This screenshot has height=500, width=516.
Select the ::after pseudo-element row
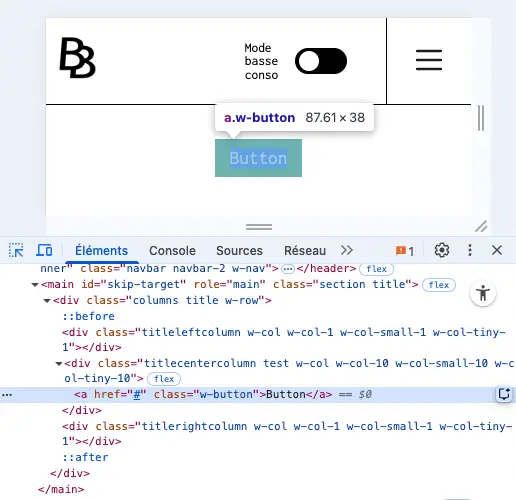coord(85,457)
